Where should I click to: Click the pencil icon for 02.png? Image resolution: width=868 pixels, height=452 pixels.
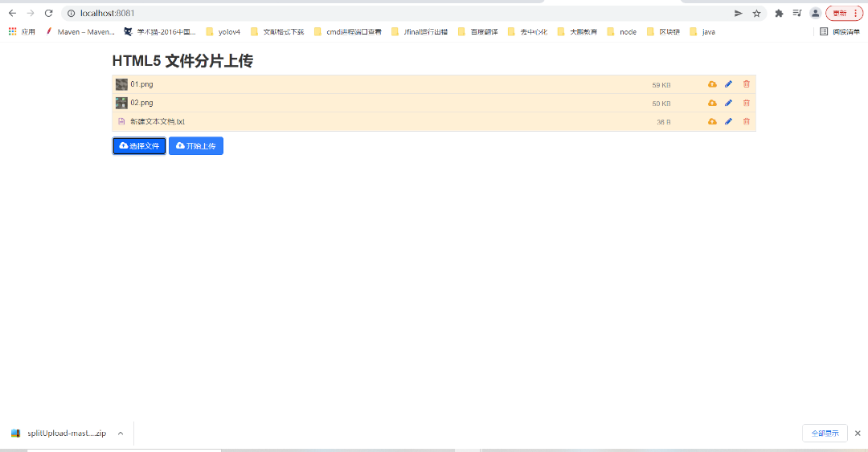[729, 103]
